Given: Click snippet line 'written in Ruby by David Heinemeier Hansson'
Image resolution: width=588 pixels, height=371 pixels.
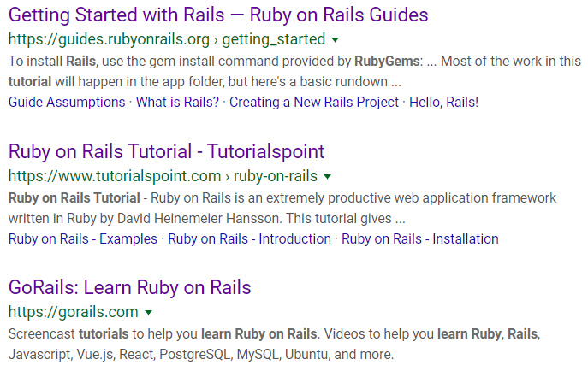Looking at the screenshot, I should (x=206, y=218).
